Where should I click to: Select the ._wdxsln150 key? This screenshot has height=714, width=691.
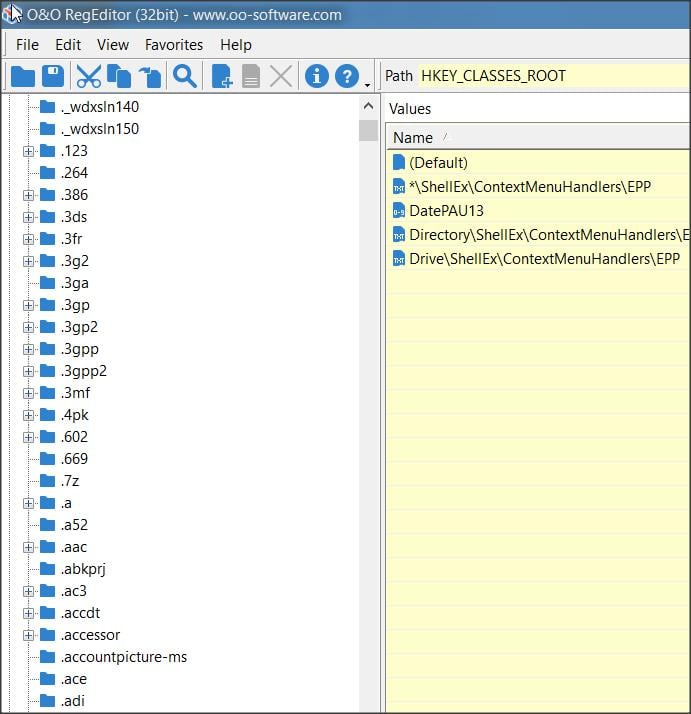[100, 129]
